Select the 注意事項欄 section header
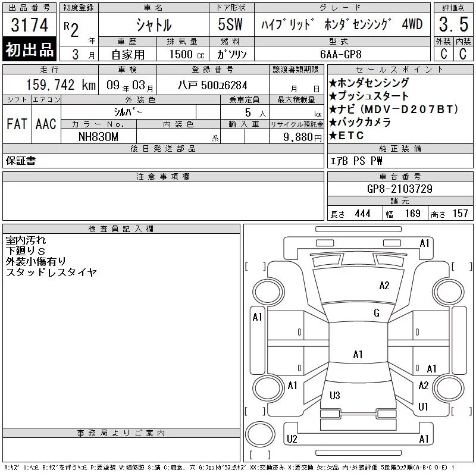The image size is (476, 476). click(x=163, y=176)
